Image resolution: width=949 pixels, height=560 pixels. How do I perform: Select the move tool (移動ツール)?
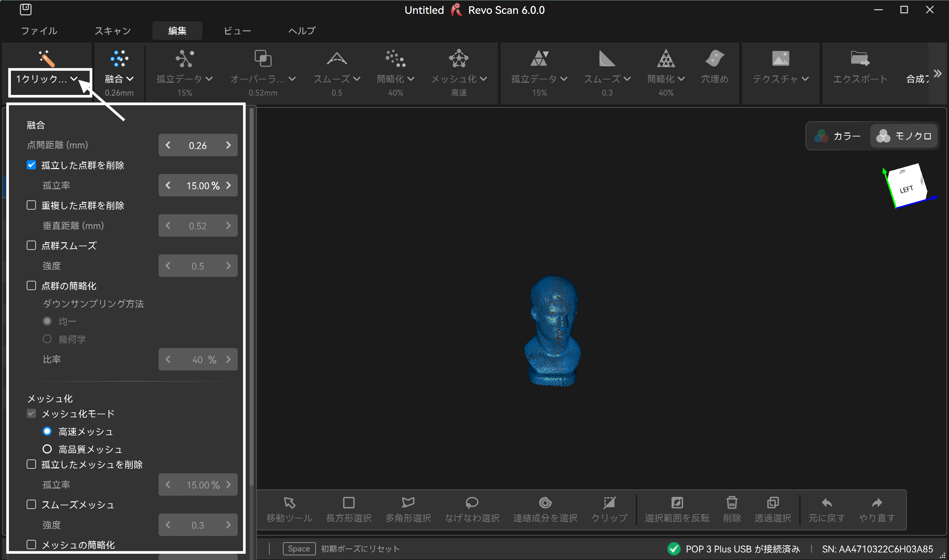pyautogui.click(x=290, y=503)
